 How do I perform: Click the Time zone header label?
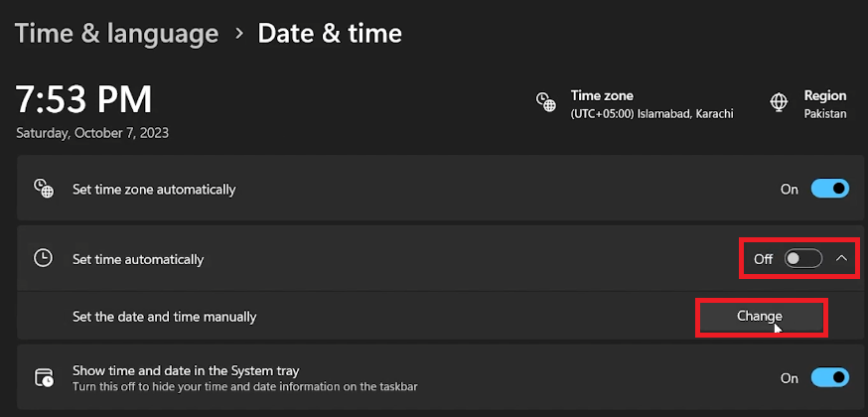coord(602,95)
